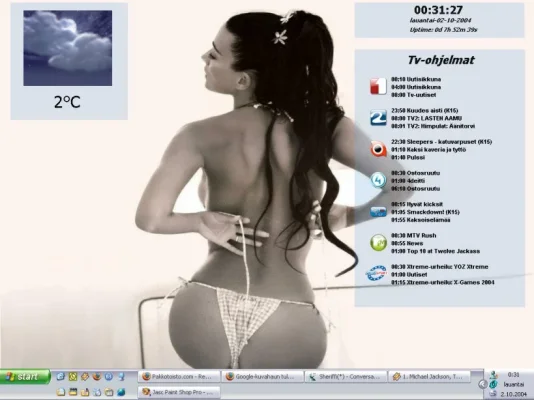Viewport: 534px width, 400px height.
Task: Click 'Tv-uutiset' programme listing
Action: pyautogui.click(x=422, y=95)
